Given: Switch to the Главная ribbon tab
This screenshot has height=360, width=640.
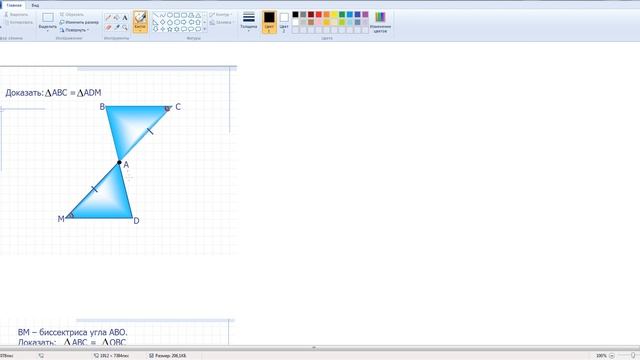Looking at the screenshot, I should tap(14, 5).
